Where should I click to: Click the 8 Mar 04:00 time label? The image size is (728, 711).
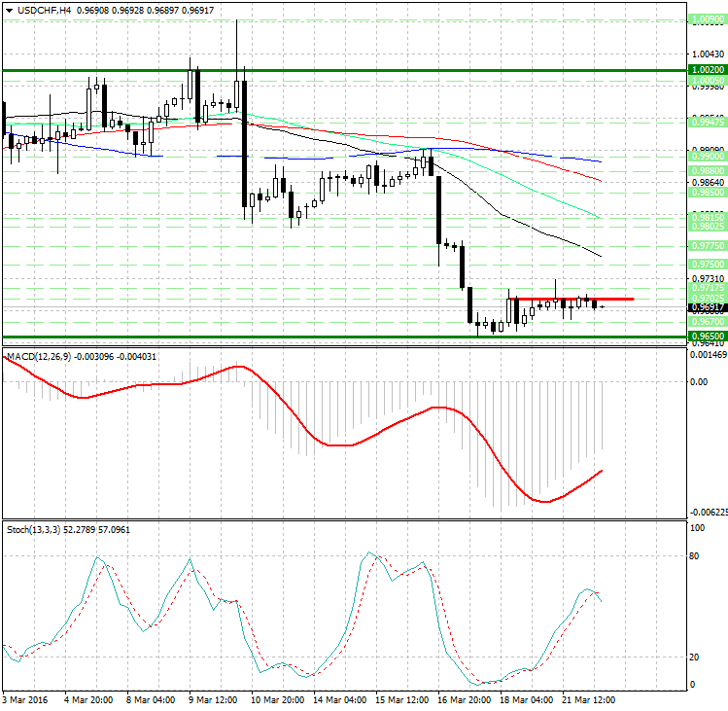(x=151, y=700)
